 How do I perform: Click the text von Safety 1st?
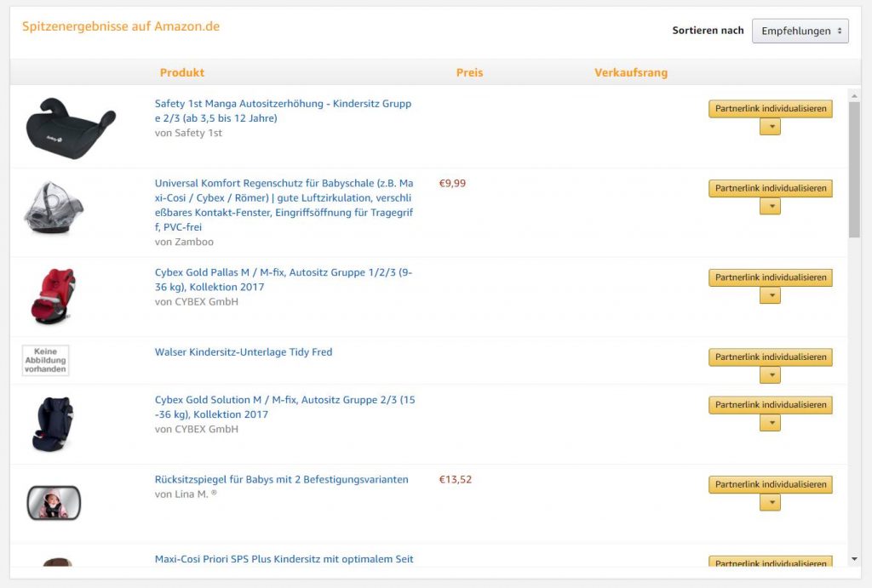tap(188, 133)
